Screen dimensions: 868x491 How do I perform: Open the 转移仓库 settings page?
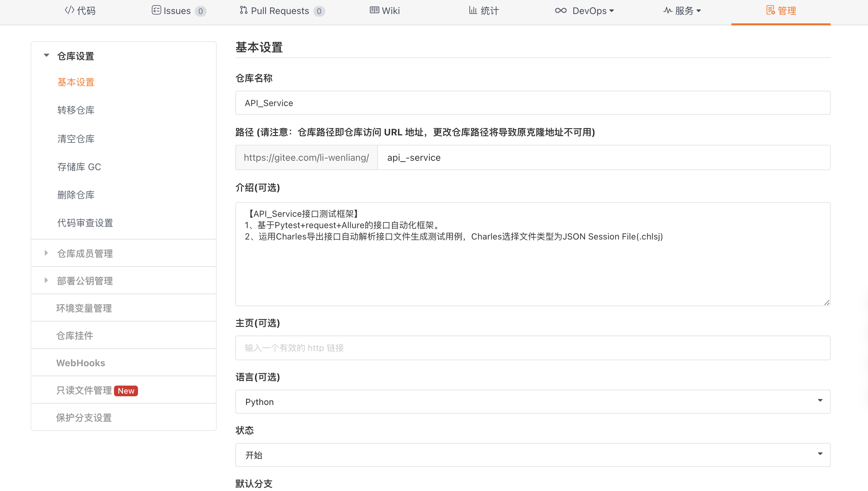[76, 110]
